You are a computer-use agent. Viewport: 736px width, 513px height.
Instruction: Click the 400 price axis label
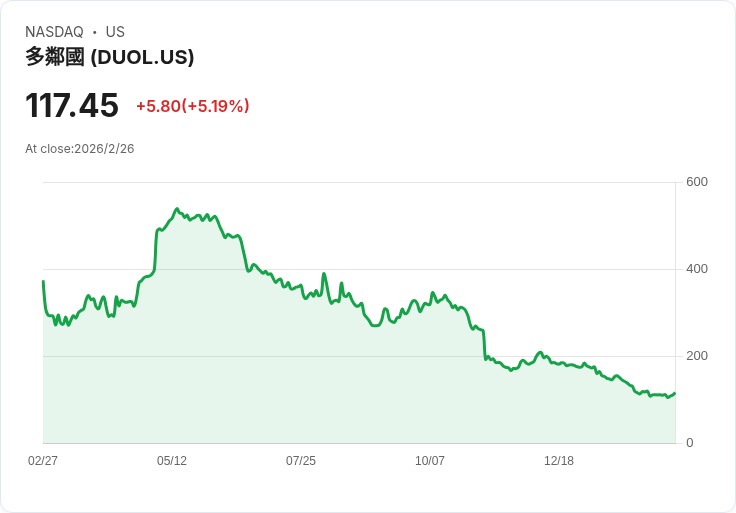click(x=697, y=269)
